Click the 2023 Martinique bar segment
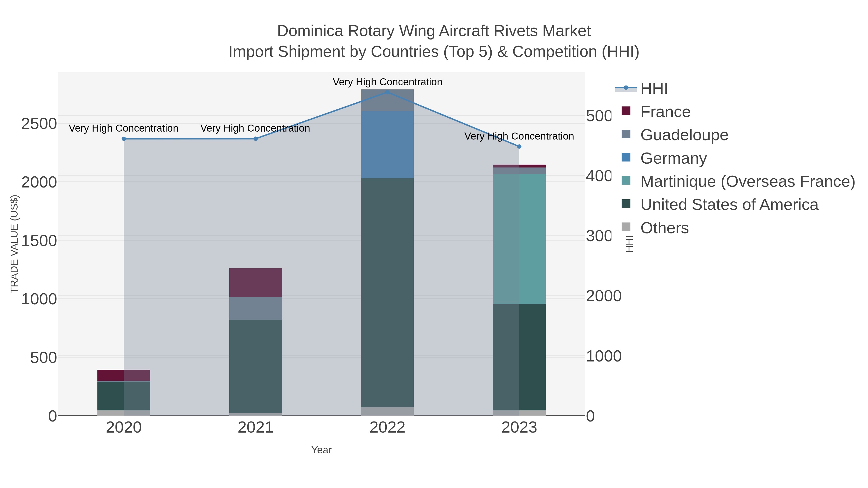 click(519, 239)
